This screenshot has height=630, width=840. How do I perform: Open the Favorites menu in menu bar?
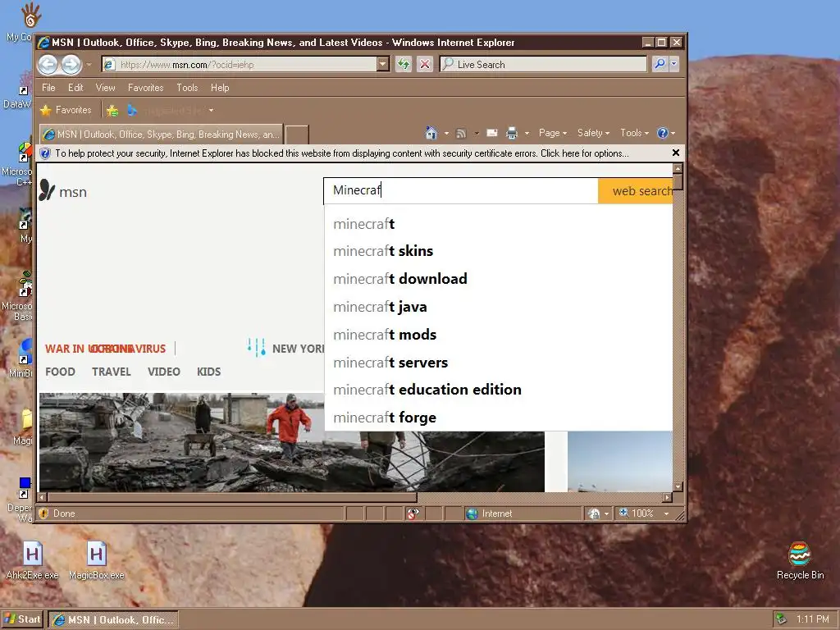(145, 87)
